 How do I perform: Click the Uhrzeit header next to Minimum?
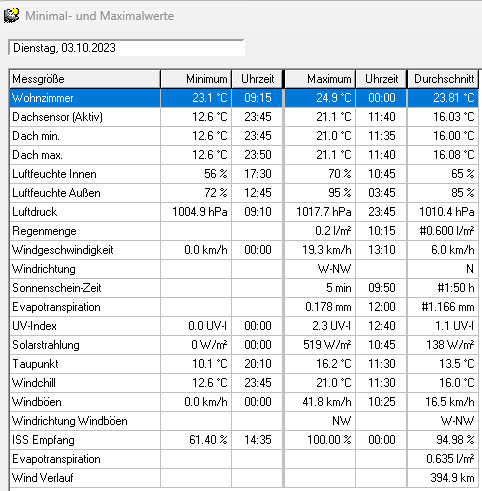point(257,79)
